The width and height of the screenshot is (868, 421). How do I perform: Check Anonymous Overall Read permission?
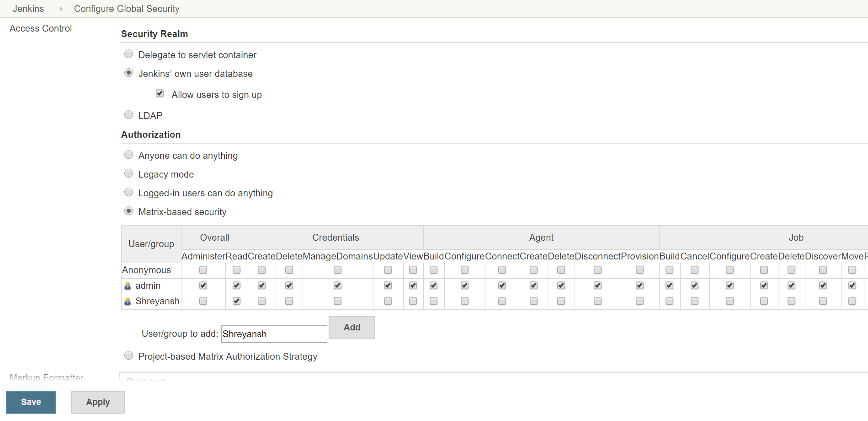click(237, 270)
